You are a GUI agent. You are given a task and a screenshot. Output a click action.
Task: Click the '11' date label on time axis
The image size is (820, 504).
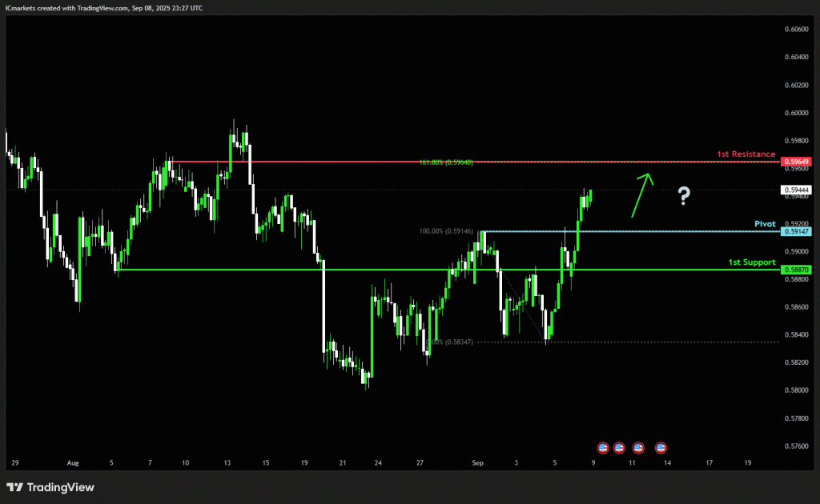coord(633,462)
